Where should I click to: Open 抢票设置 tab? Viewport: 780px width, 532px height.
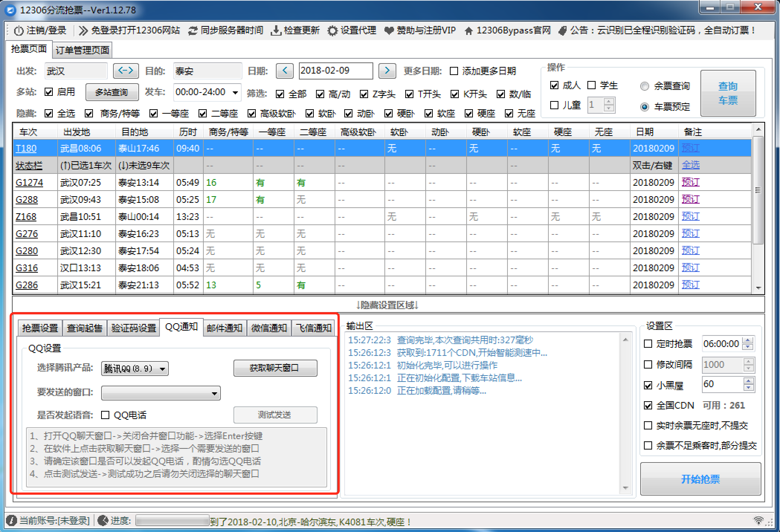click(x=40, y=328)
